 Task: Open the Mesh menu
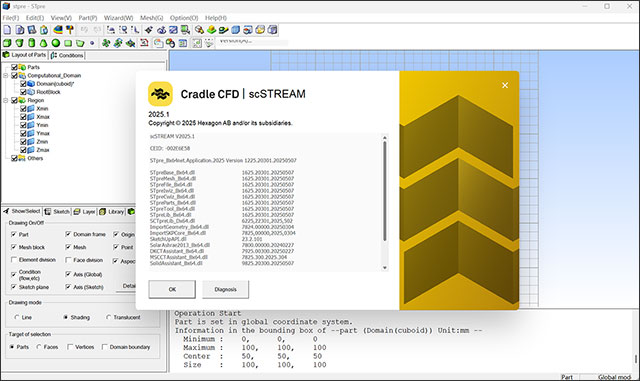click(x=151, y=18)
